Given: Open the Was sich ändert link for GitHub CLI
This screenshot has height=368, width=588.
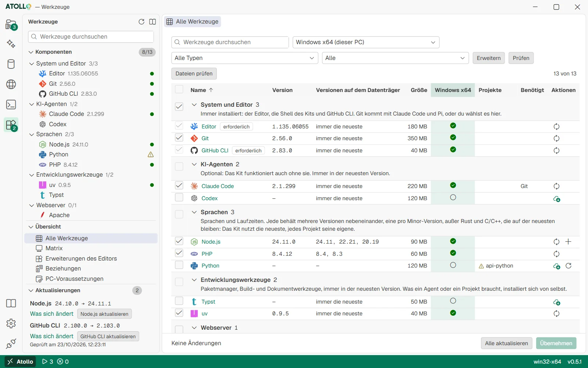Looking at the screenshot, I should coord(52,336).
